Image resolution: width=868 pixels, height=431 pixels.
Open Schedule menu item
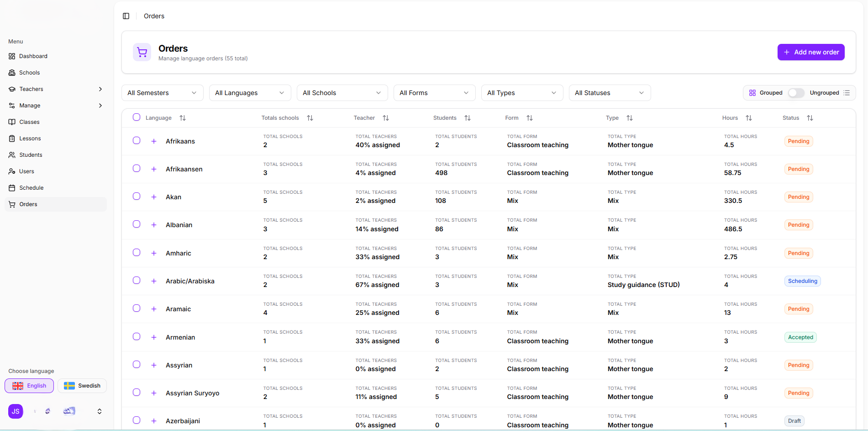tap(56, 188)
